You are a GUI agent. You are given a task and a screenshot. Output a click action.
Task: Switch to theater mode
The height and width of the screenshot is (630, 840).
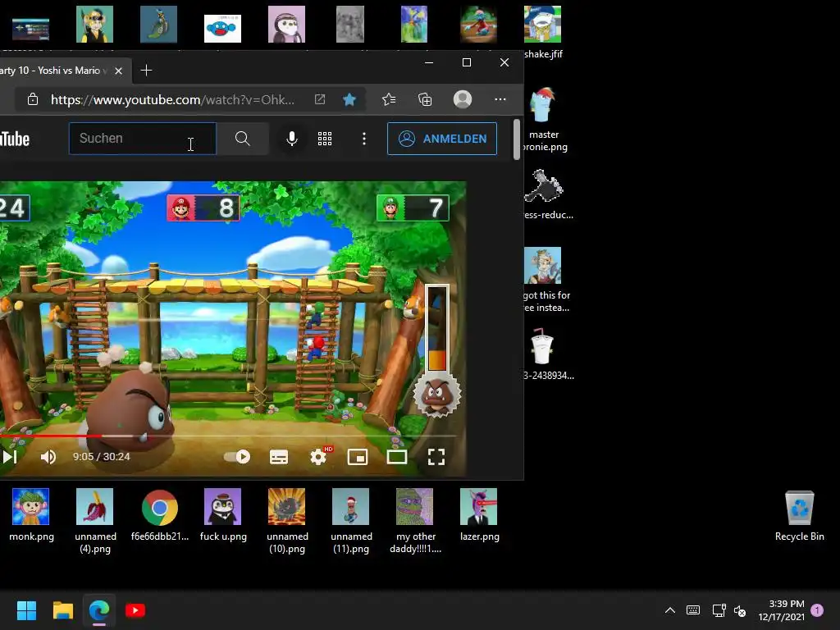pos(397,456)
